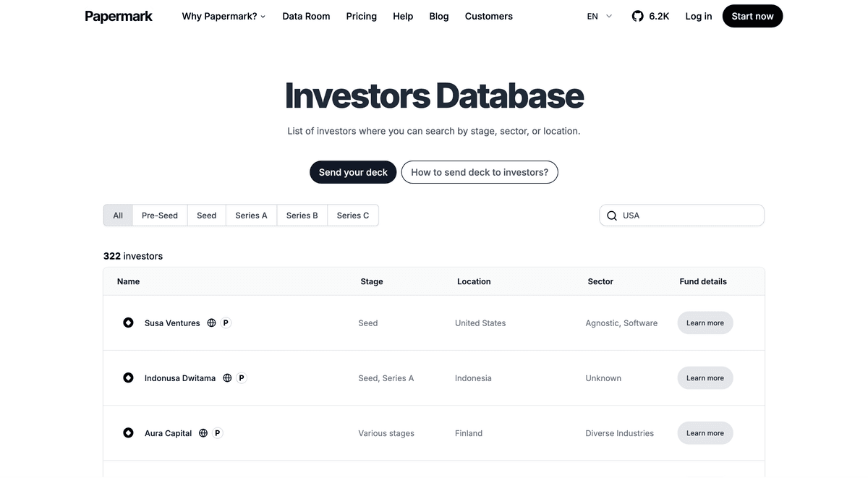Go to the Customers page
Image resolution: width=868 pixels, height=478 pixels.
tap(488, 15)
